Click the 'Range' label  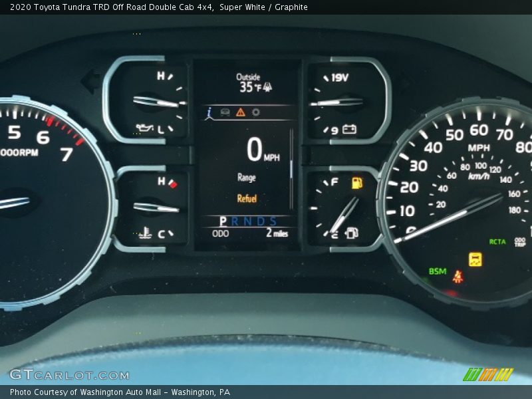[x=247, y=178]
